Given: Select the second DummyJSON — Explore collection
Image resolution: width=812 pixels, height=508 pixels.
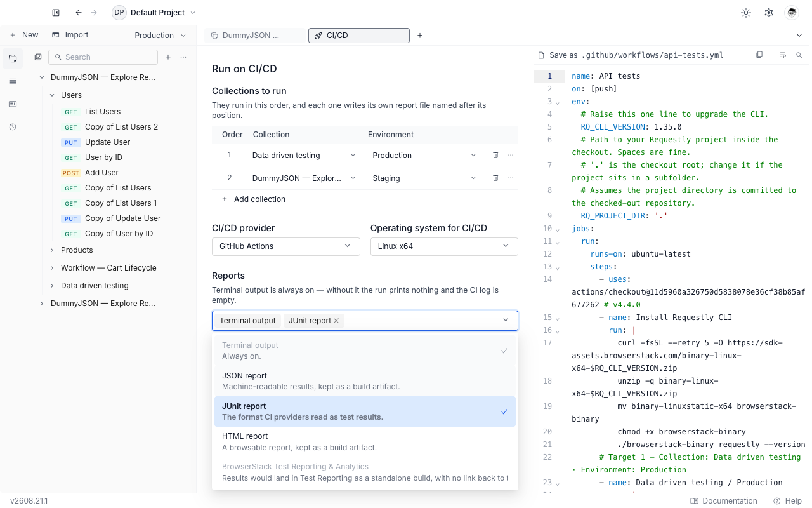Looking at the screenshot, I should (103, 304).
